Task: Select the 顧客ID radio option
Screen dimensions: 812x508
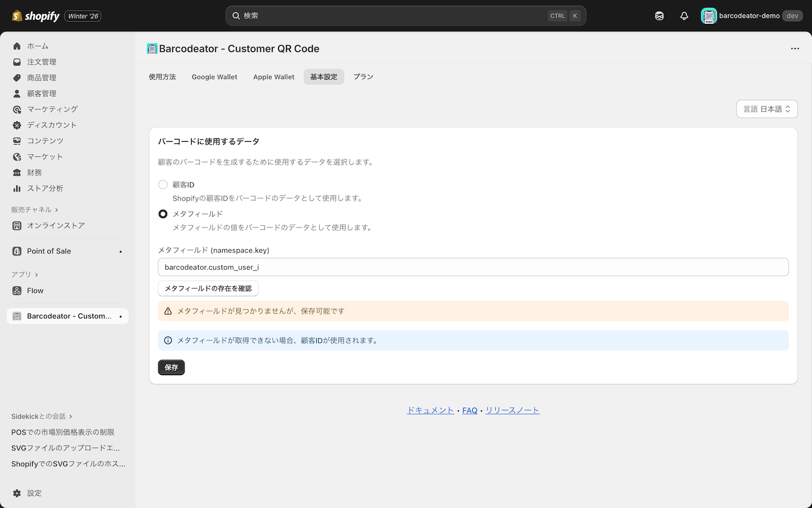Action: point(163,185)
